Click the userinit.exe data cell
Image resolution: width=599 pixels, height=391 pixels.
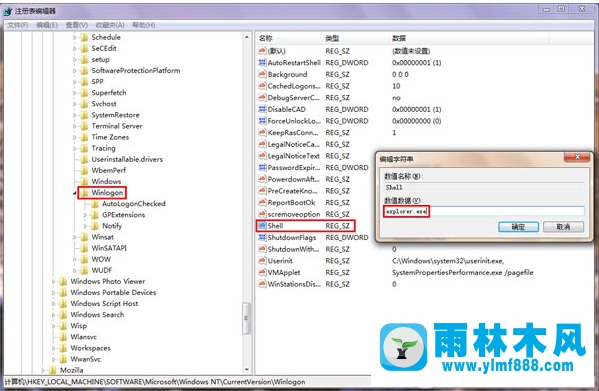[448, 261]
